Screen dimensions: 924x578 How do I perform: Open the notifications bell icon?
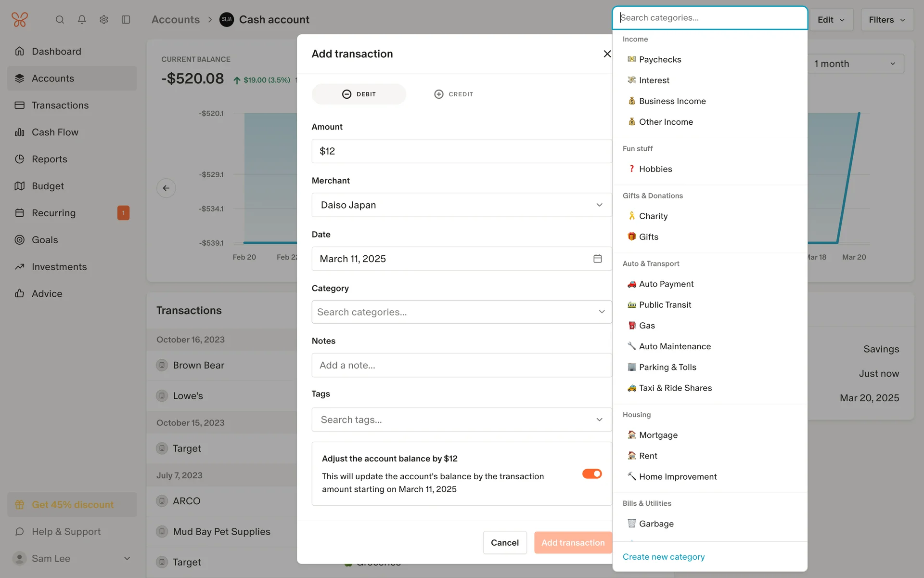click(82, 20)
